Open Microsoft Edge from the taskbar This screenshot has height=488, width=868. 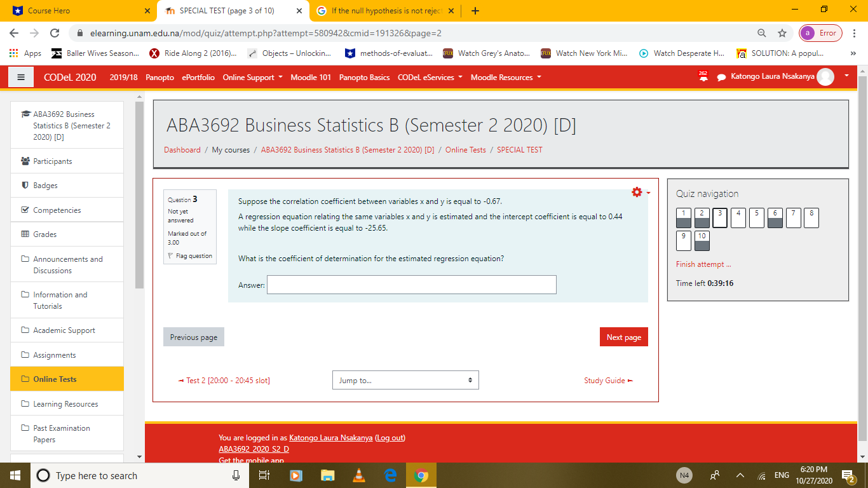pyautogui.click(x=390, y=475)
